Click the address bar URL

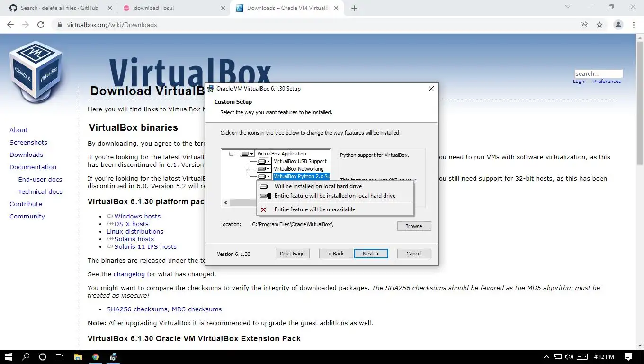[x=112, y=25]
